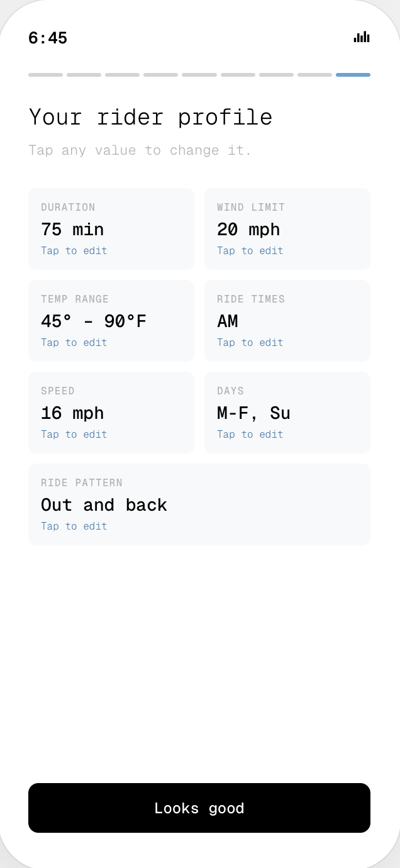Tap the 'Tap to edit' link under Temp Range
The image size is (400, 868).
[74, 342]
